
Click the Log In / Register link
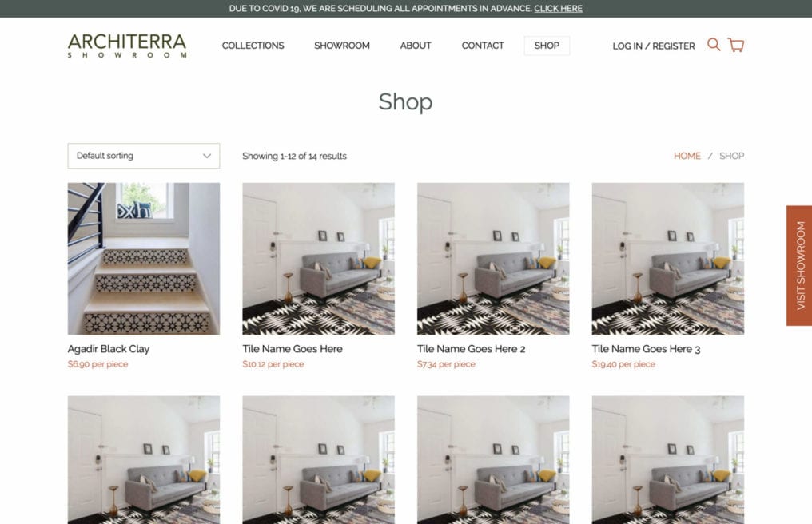(654, 46)
